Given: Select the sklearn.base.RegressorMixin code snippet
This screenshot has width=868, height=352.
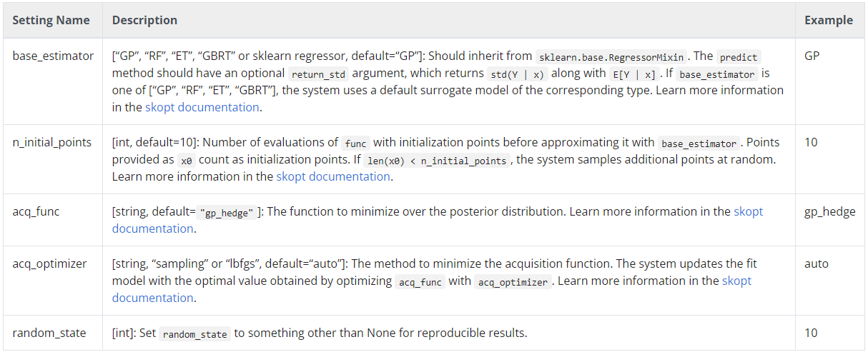Looking at the screenshot, I should coord(612,56).
